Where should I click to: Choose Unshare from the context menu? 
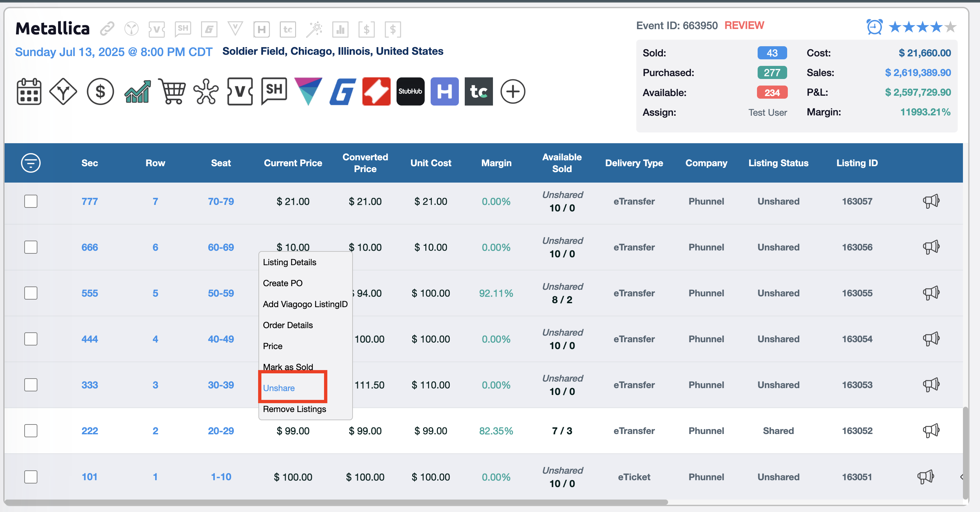point(279,388)
